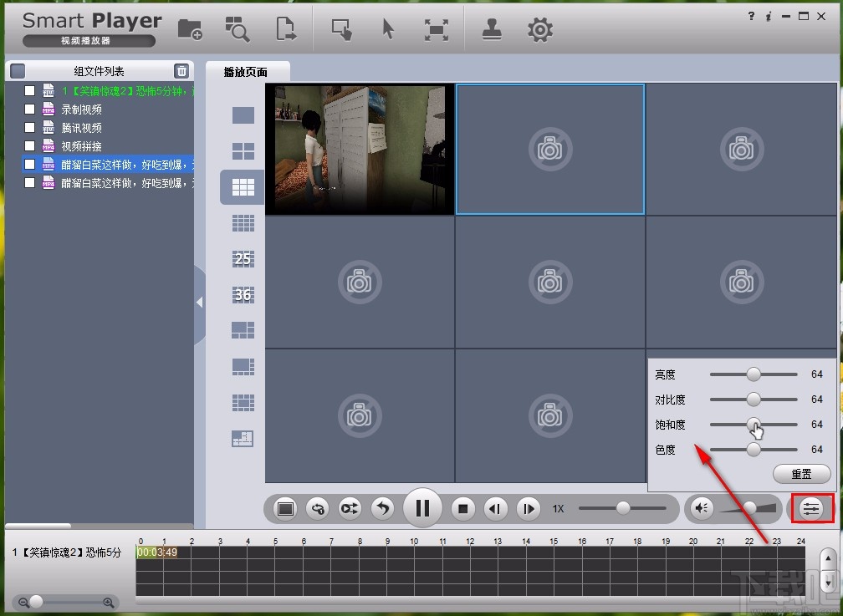The height and width of the screenshot is (616, 843).
Task: Zoom in the timeline magnifier
Action: tap(108, 603)
